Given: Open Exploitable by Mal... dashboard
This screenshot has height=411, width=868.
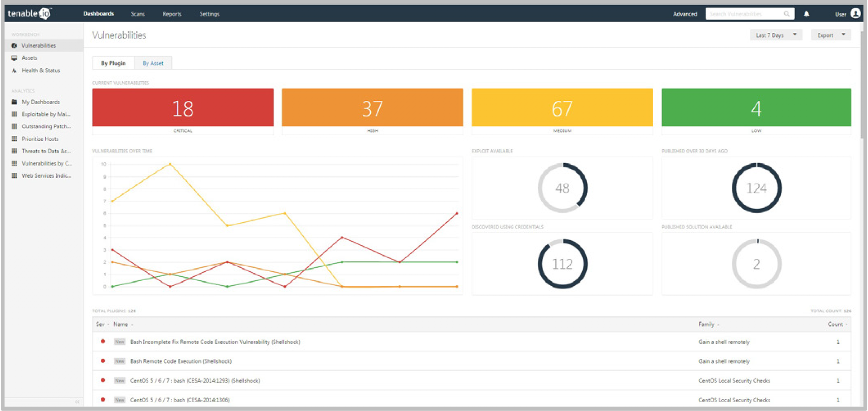Looking at the screenshot, I should (46, 114).
